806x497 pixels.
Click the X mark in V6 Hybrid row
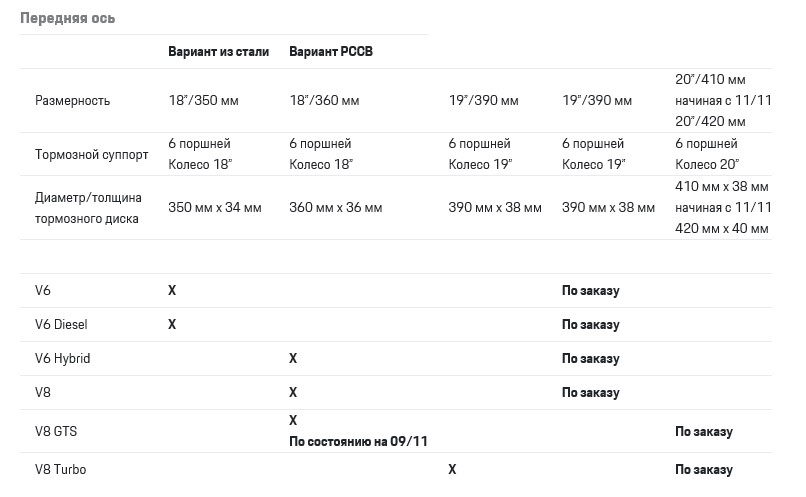click(293, 359)
